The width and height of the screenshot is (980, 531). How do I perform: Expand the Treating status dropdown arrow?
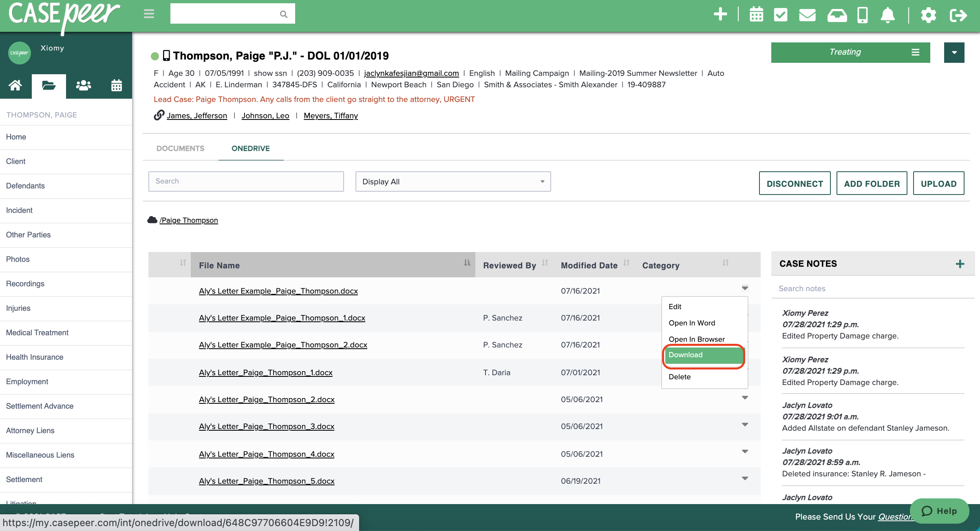(954, 52)
